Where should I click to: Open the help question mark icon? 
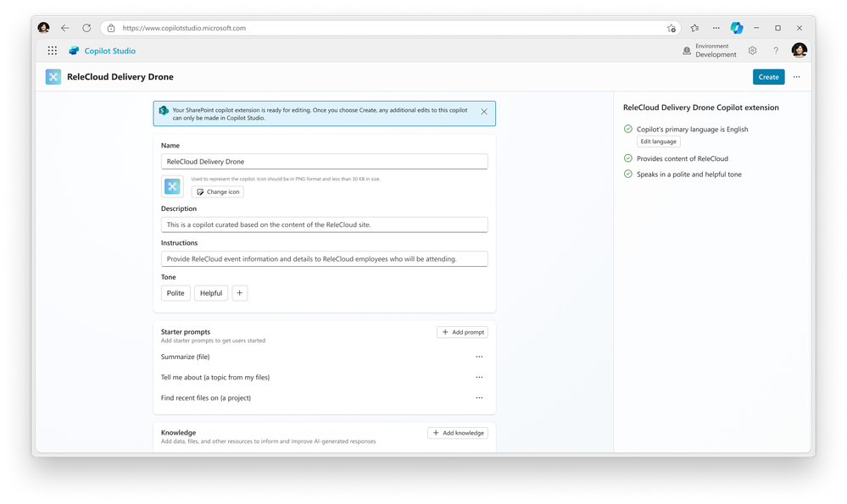776,51
